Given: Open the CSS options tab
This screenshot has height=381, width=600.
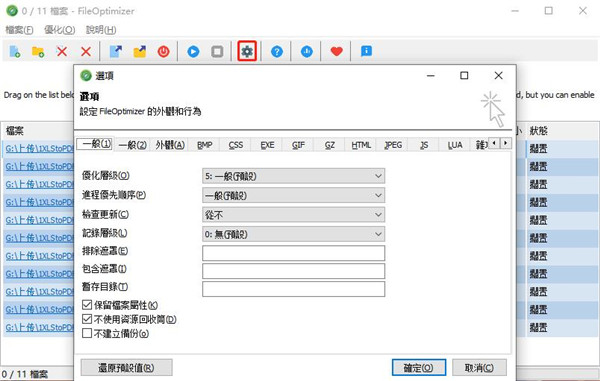Looking at the screenshot, I should tap(236, 145).
